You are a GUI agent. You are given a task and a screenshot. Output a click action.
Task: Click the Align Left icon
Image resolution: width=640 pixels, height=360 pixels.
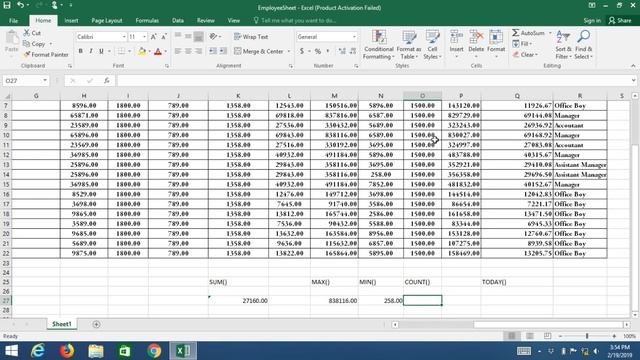[x=178, y=51]
